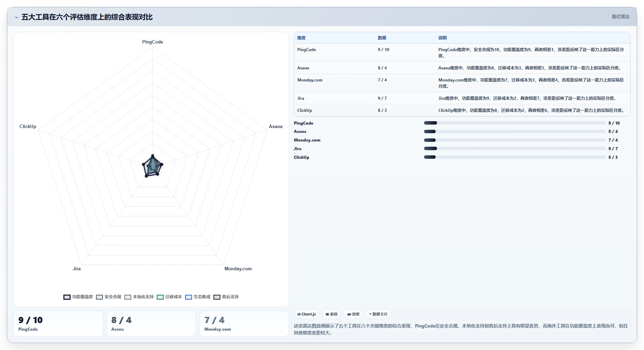This screenshot has width=644, height=350.
Task: Click the ClickUp row description text in table
Action: (532, 110)
